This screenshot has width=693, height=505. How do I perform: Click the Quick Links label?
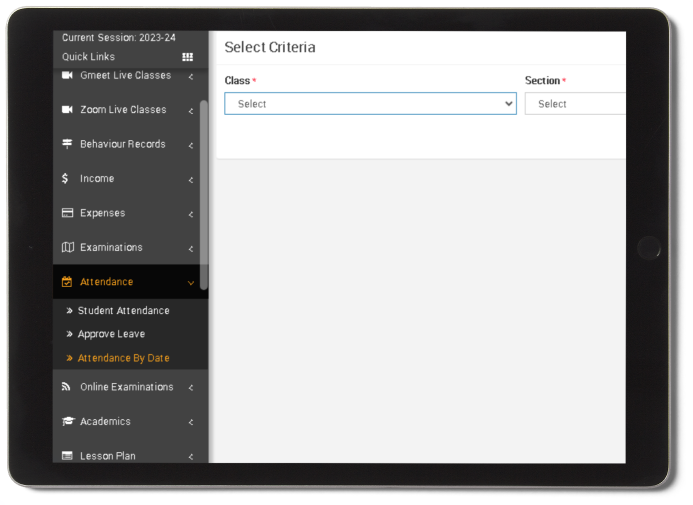click(88, 57)
